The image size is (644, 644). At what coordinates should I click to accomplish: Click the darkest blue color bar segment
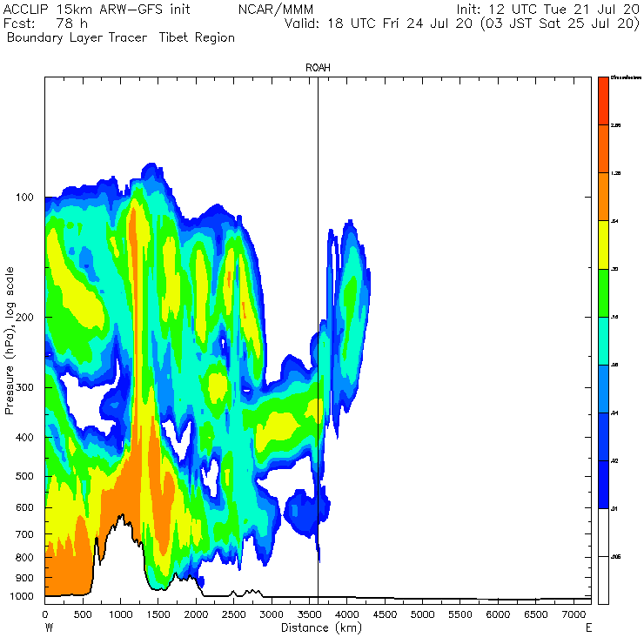tap(603, 485)
